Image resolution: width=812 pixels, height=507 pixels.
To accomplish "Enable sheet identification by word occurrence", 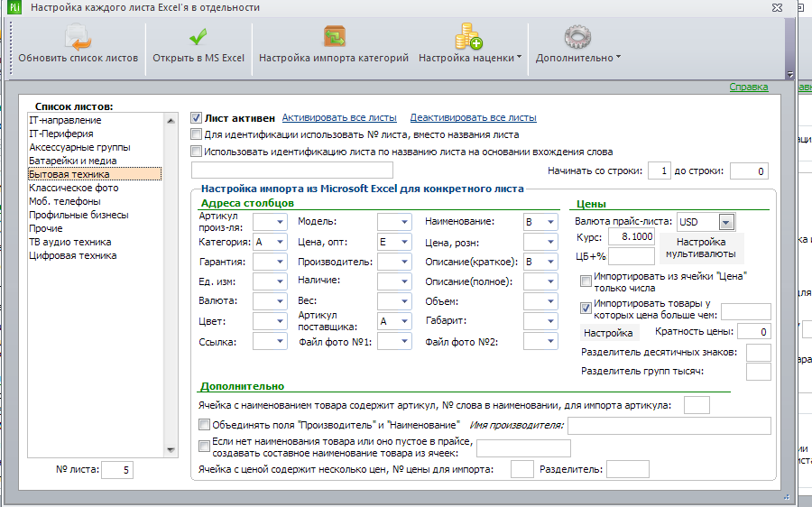I will (196, 152).
